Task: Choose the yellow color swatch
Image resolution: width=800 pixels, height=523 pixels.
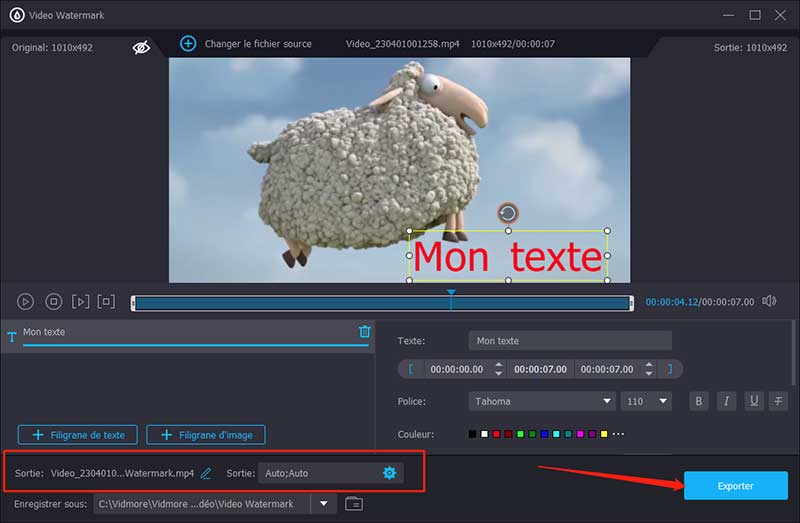Action: [604, 434]
